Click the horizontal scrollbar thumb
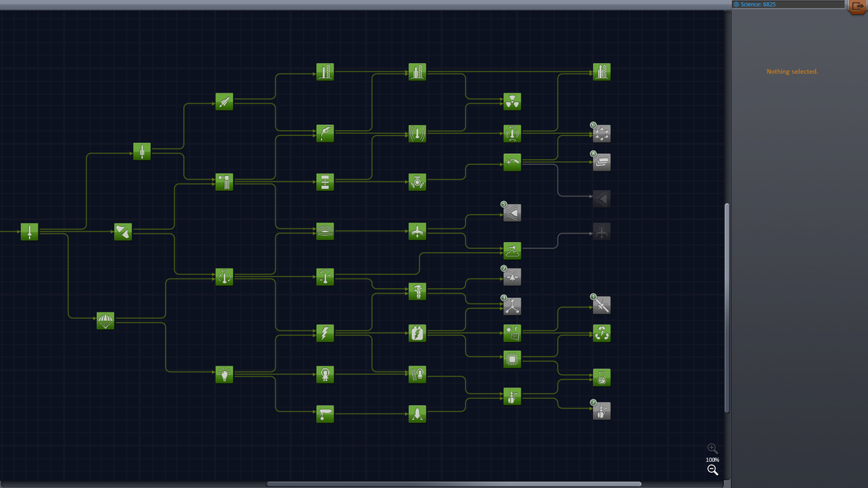Image resolution: width=868 pixels, height=488 pixels. pos(454,484)
